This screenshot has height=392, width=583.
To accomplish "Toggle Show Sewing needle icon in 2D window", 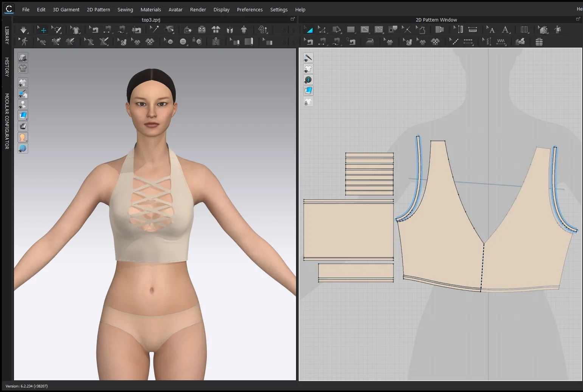I will [308, 58].
